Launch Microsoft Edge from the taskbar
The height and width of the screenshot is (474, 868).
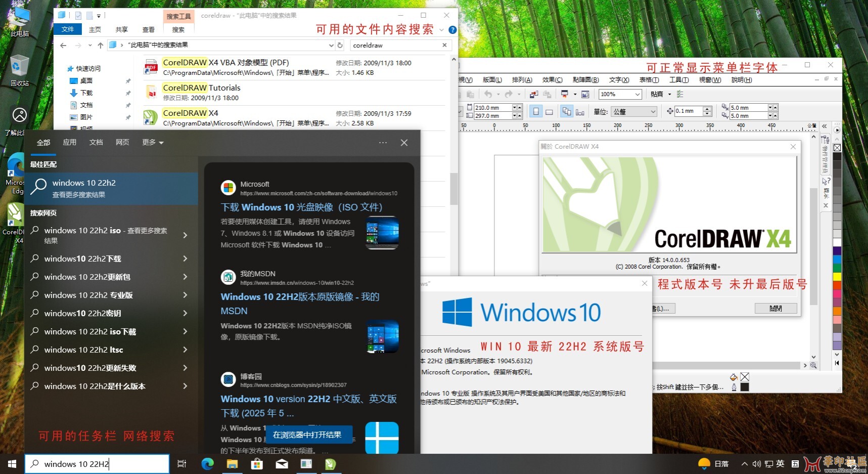click(x=207, y=463)
